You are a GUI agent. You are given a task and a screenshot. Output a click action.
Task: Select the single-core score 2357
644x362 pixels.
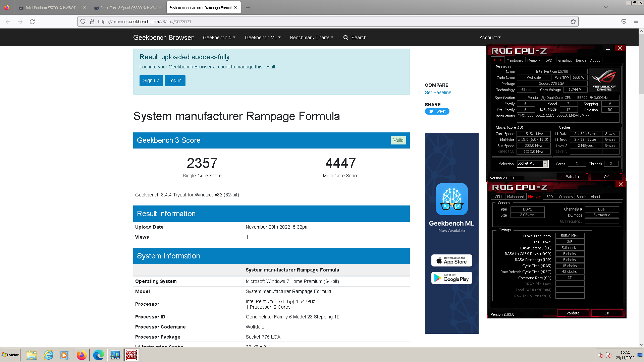tap(202, 163)
